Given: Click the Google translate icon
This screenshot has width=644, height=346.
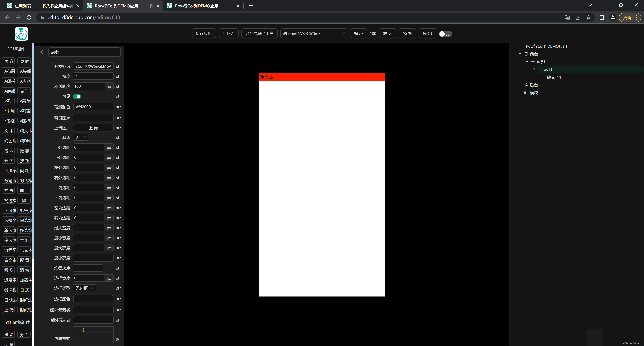Looking at the screenshot, I should (x=567, y=17).
